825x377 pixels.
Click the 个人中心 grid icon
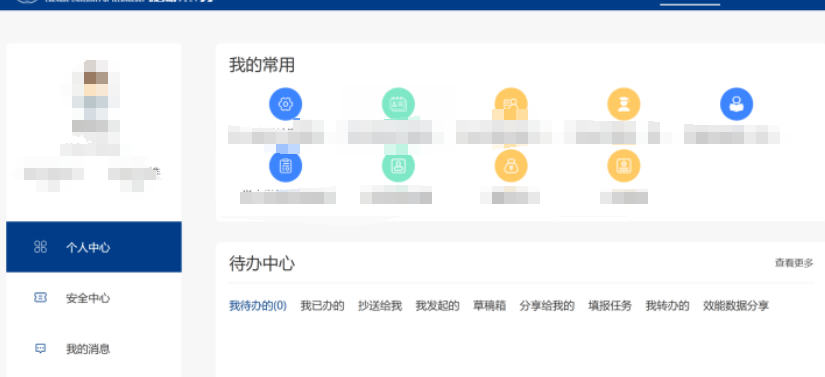click(41, 247)
